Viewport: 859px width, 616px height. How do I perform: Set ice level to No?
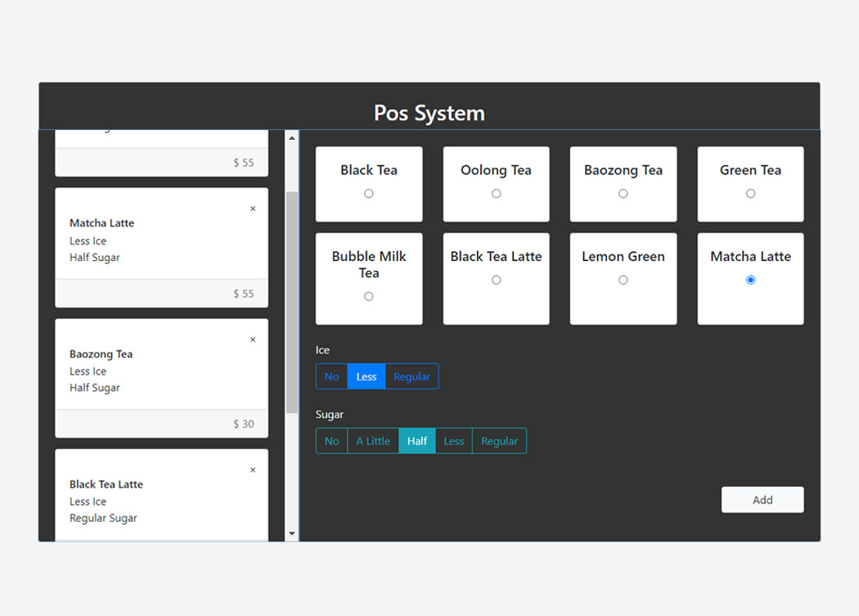[x=331, y=376]
